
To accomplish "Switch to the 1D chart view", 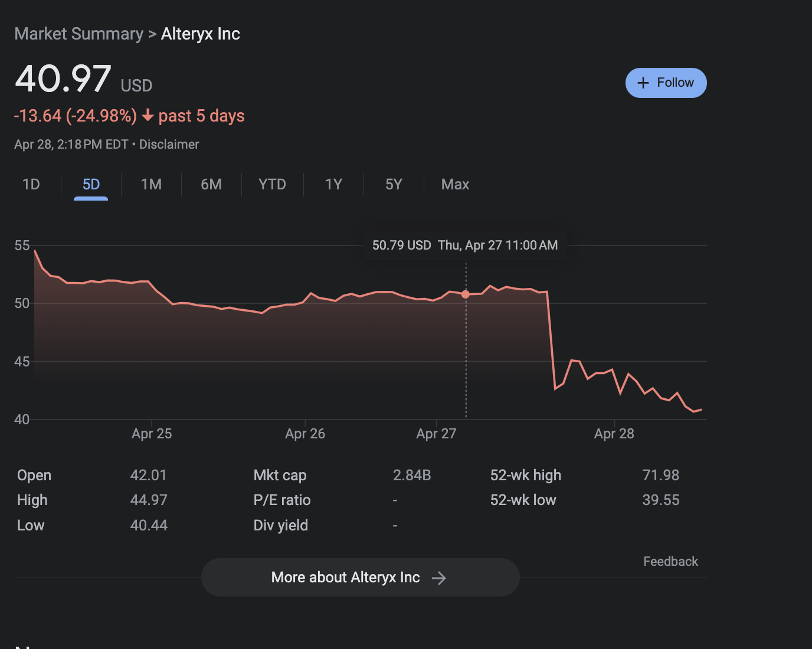I will click(x=31, y=185).
